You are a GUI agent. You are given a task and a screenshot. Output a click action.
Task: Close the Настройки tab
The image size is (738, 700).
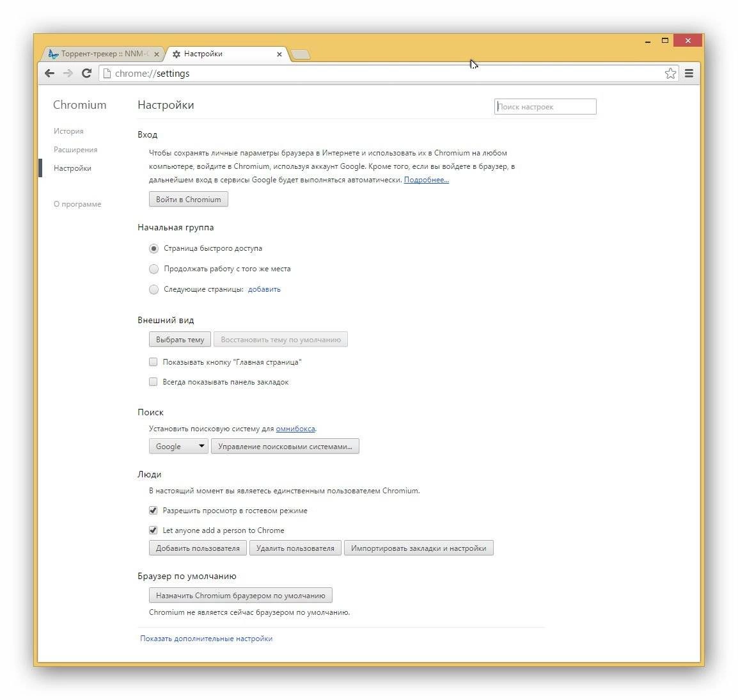(279, 54)
